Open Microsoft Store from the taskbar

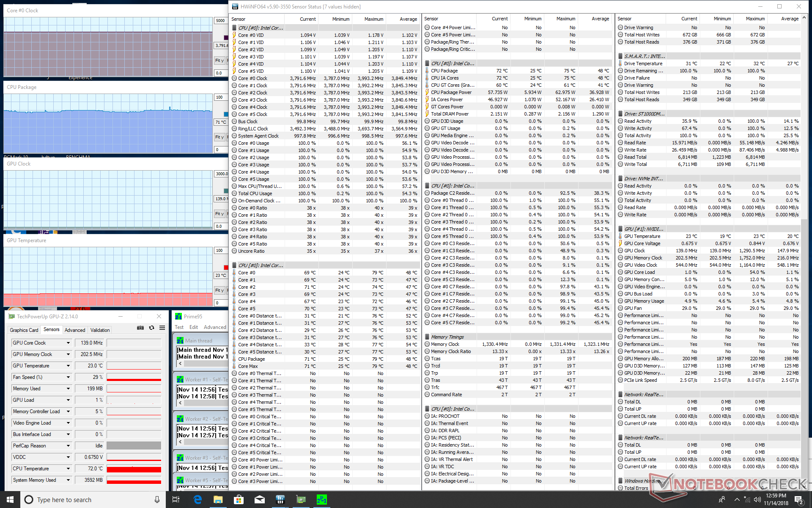click(239, 500)
